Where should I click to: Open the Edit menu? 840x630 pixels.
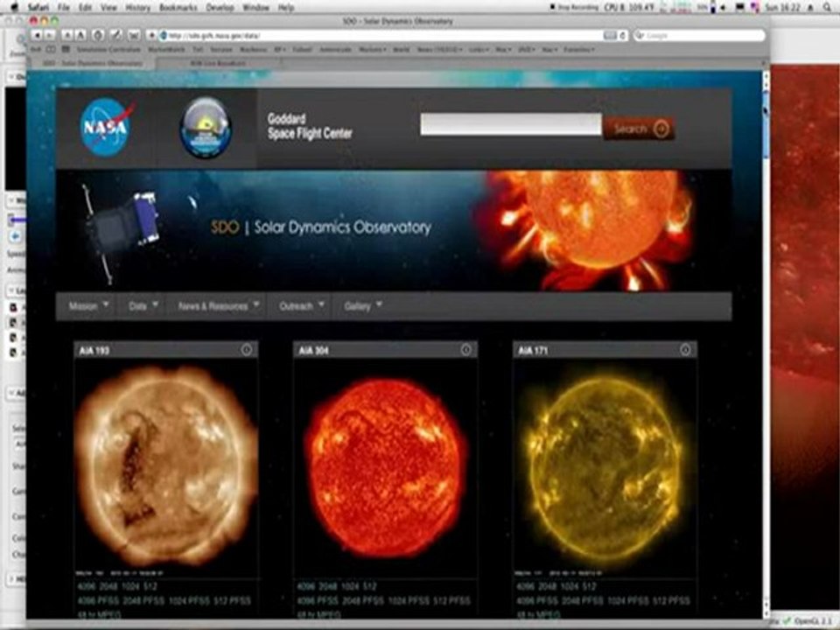pos(85,8)
